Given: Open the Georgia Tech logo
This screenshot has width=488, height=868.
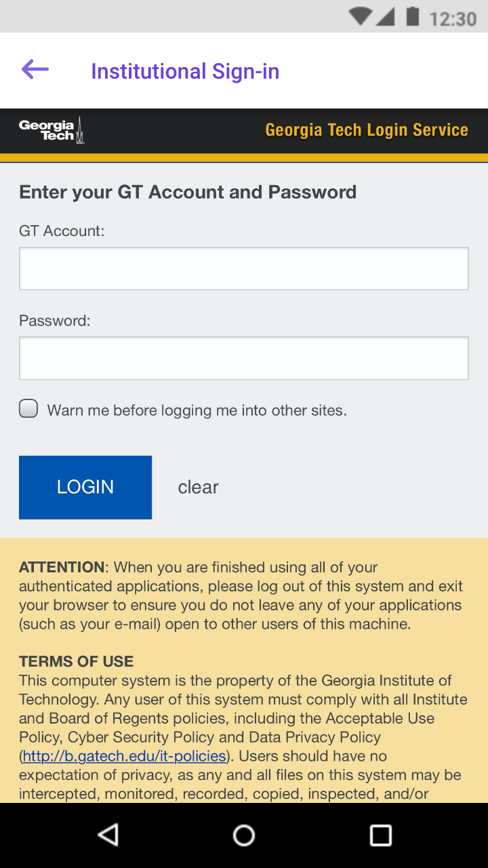Looking at the screenshot, I should [52, 130].
